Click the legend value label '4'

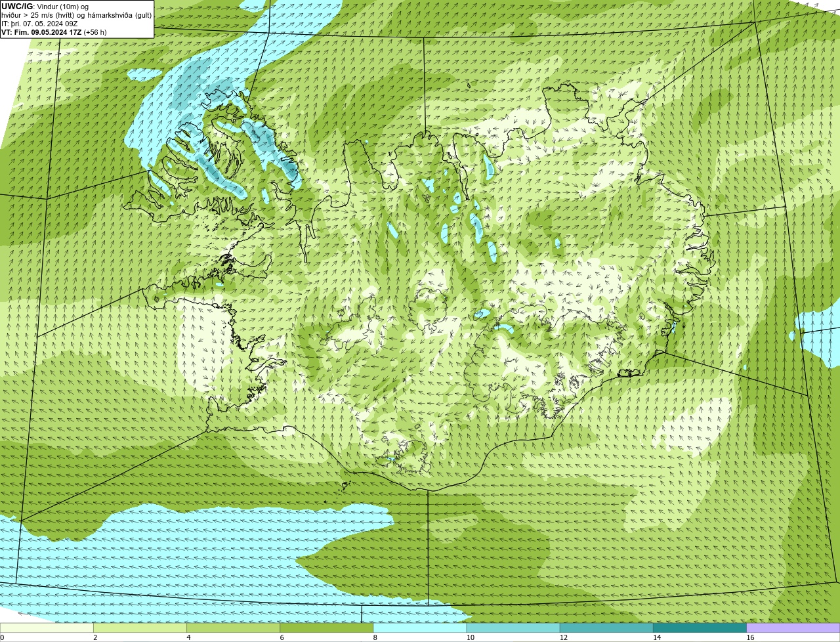(x=188, y=637)
